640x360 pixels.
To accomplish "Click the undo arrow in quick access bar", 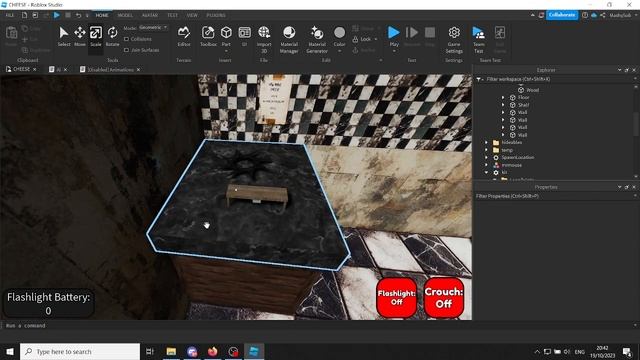I will point(78,15).
